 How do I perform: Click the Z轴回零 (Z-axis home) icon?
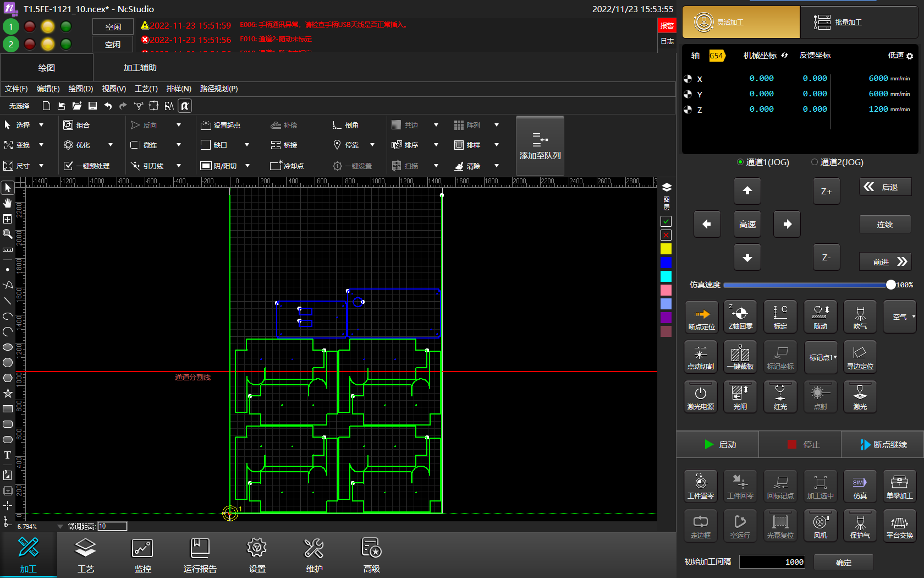740,317
